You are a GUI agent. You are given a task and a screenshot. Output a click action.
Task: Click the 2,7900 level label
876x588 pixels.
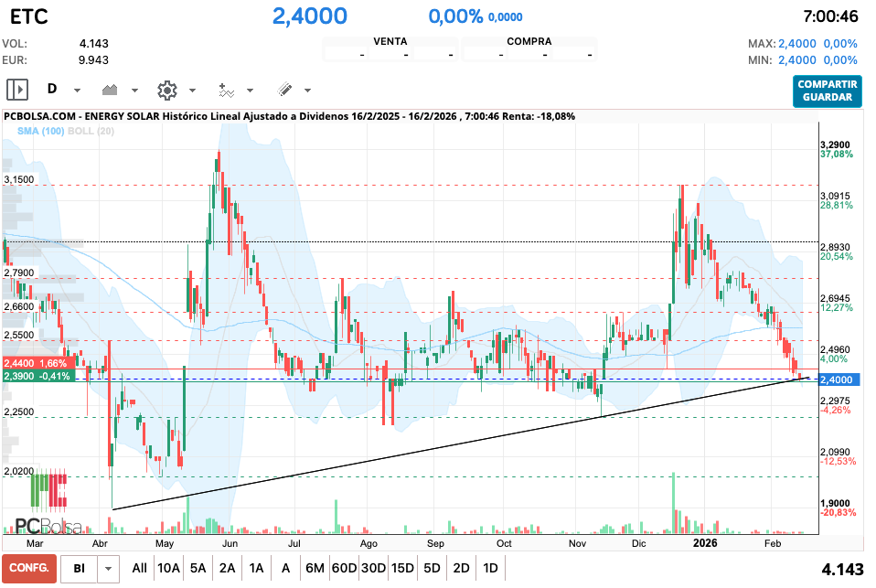19,273
